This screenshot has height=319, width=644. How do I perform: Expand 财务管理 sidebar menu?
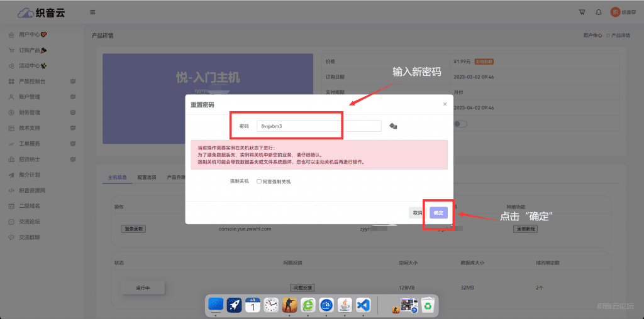click(30, 112)
